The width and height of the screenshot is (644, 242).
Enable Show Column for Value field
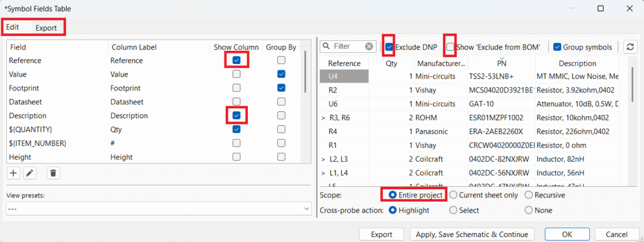point(236,74)
